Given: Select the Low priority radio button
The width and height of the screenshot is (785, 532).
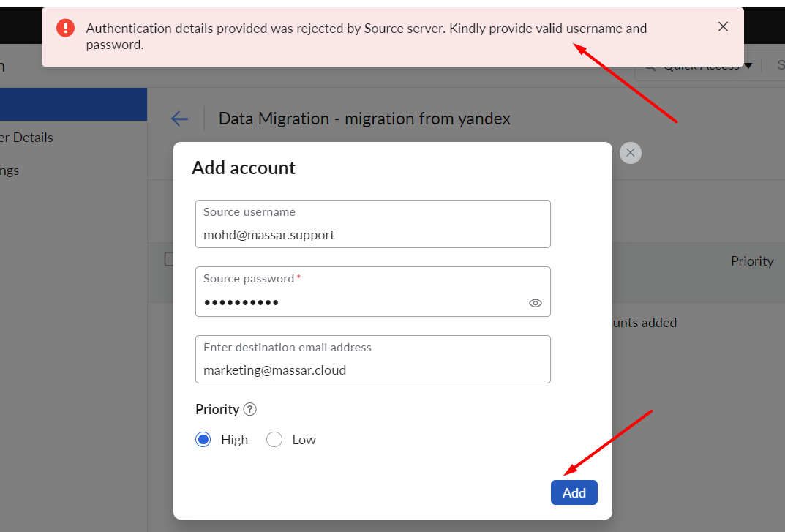Looking at the screenshot, I should (274, 440).
